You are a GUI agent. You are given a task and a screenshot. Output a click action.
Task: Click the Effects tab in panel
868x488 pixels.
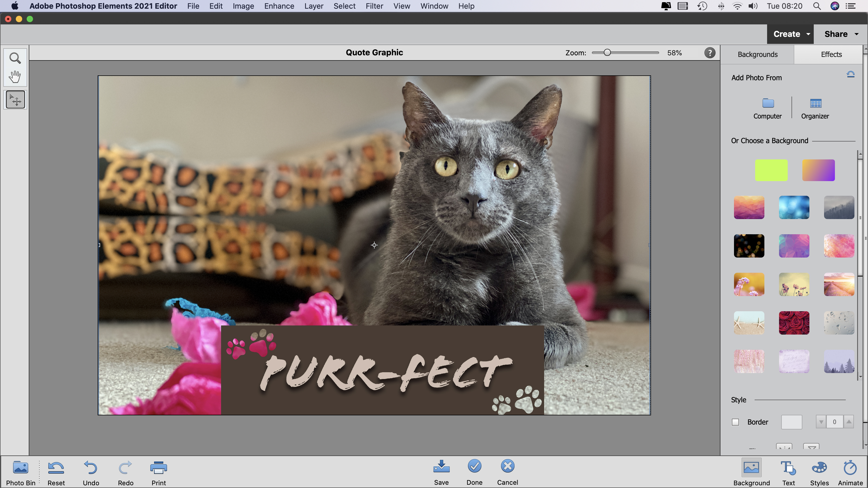831,54
